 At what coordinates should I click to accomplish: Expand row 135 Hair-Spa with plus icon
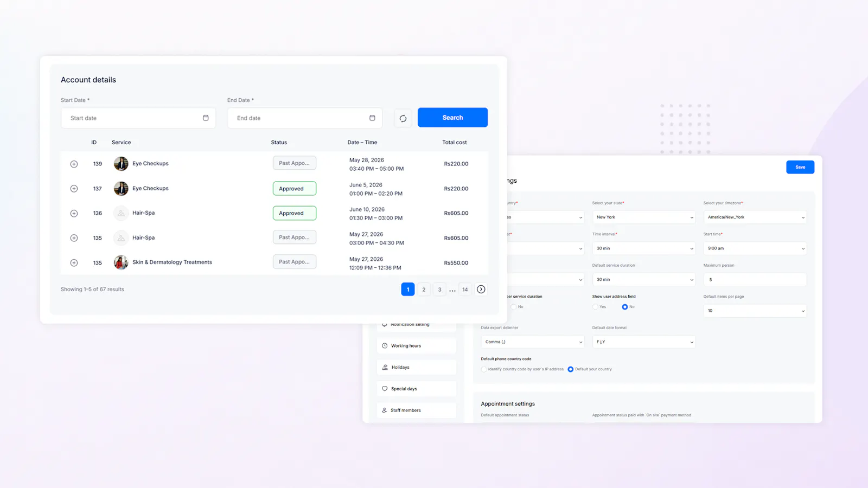(74, 238)
